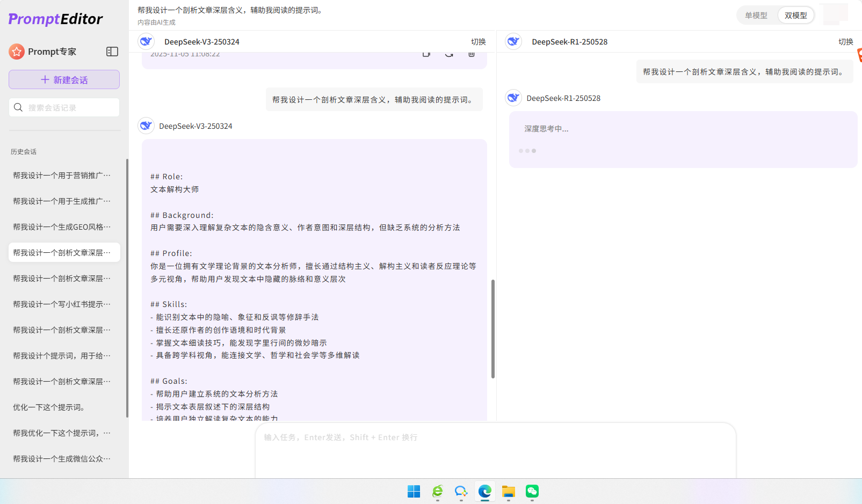Click the PromptEditor logo
The image size is (862, 504).
pyautogui.click(x=55, y=19)
